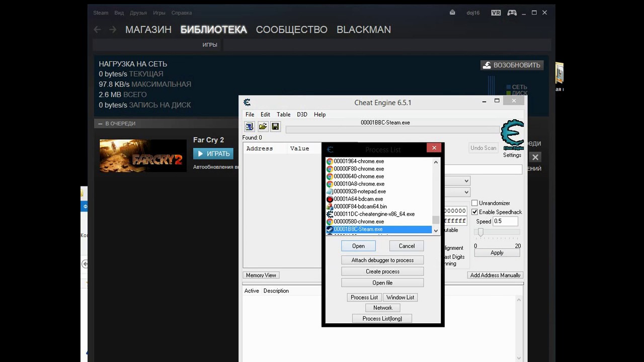Open Steam VR mode icon
Image resolution: width=644 pixels, height=362 pixels.
point(496,13)
